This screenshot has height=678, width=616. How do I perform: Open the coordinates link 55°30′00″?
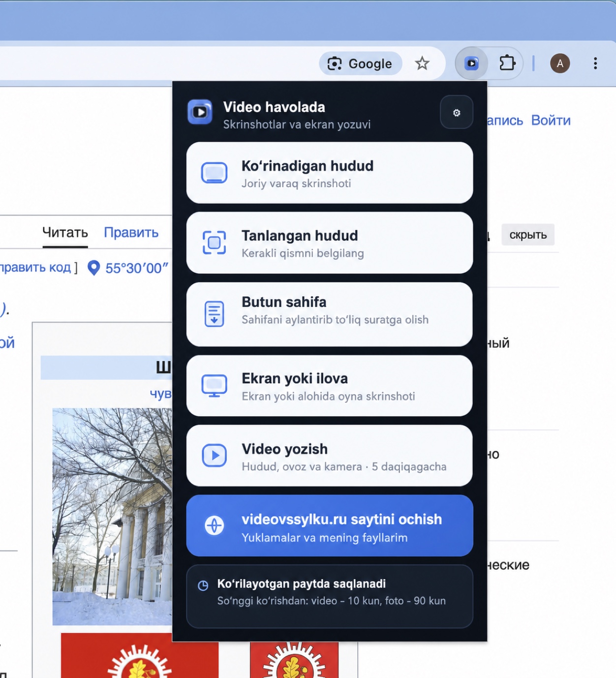tap(137, 268)
